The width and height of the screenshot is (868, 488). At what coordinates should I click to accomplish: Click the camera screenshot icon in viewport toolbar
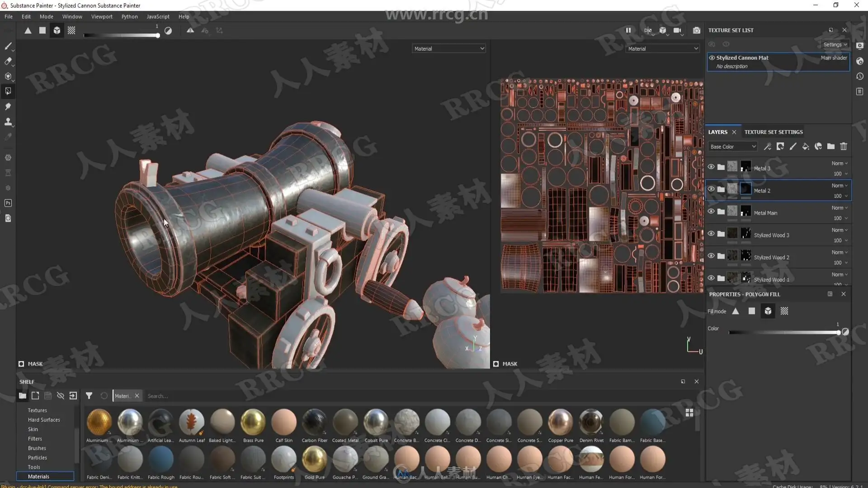696,30
